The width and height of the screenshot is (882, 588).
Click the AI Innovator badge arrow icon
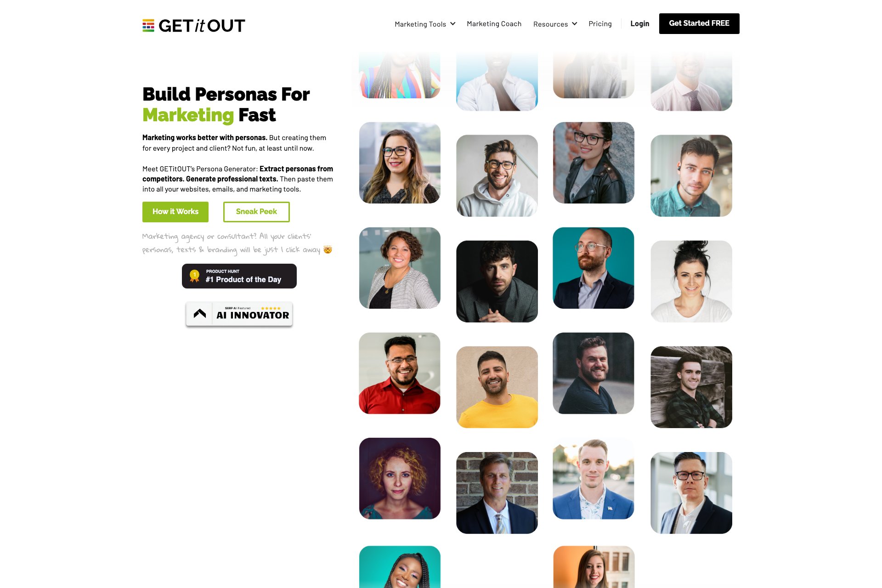(x=199, y=314)
